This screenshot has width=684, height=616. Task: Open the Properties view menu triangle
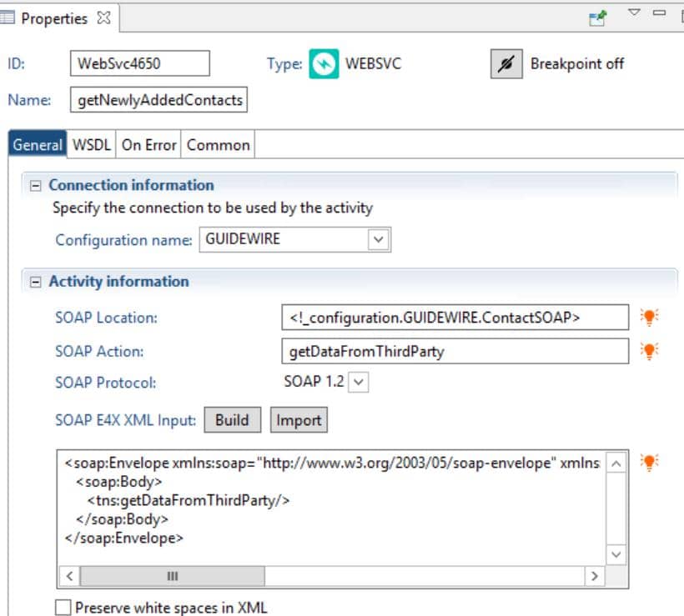(x=634, y=13)
